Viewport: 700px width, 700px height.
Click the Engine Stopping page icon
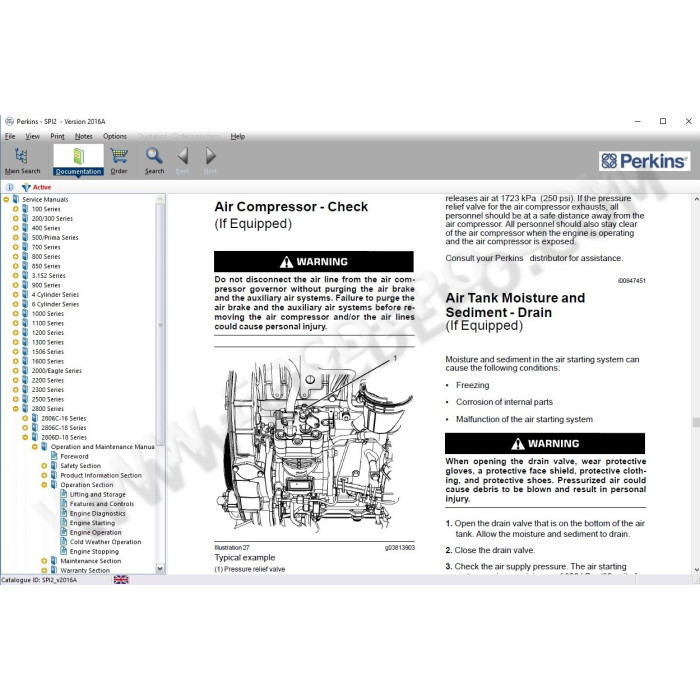63,551
